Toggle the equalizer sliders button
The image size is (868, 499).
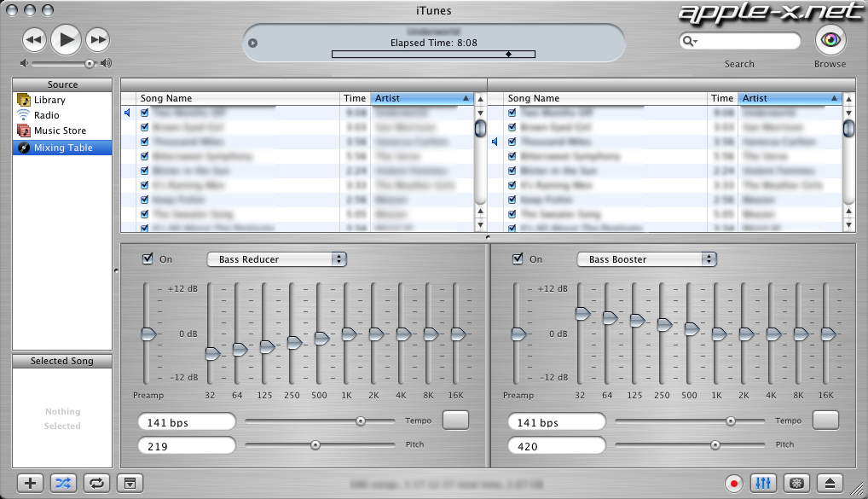tap(763, 484)
